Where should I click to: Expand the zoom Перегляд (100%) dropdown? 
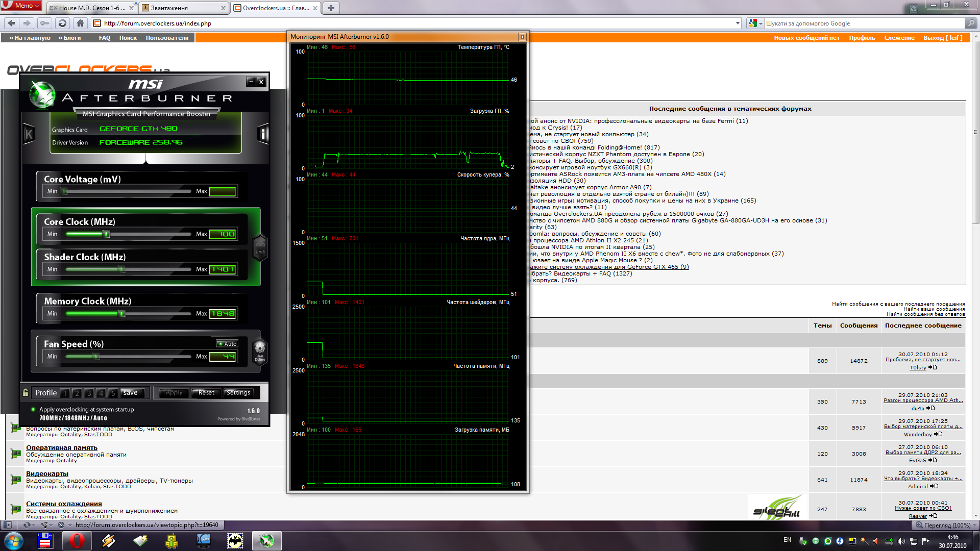pyautogui.click(x=974, y=525)
